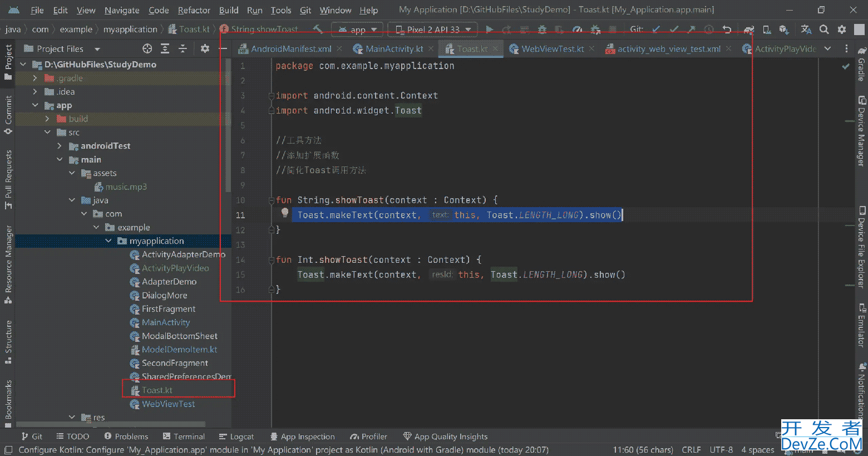Open the Pixel 2 API 33 device dropdown
Viewport: 868px width, 456px height.
pos(433,30)
